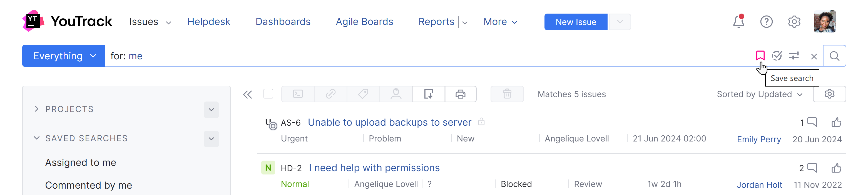Collapse the sidebar with double chevron
This screenshot has width=868, height=195.
click(248, 95)
